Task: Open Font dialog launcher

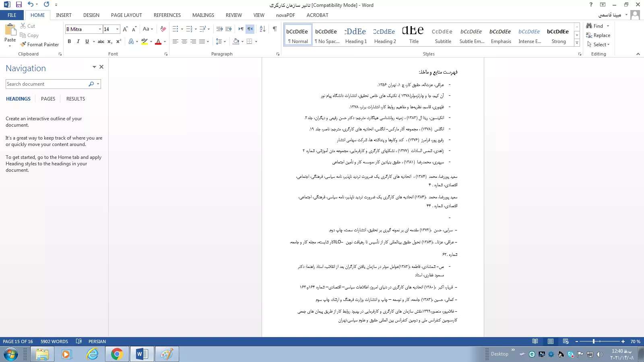Action: click(x=166, y=54)
